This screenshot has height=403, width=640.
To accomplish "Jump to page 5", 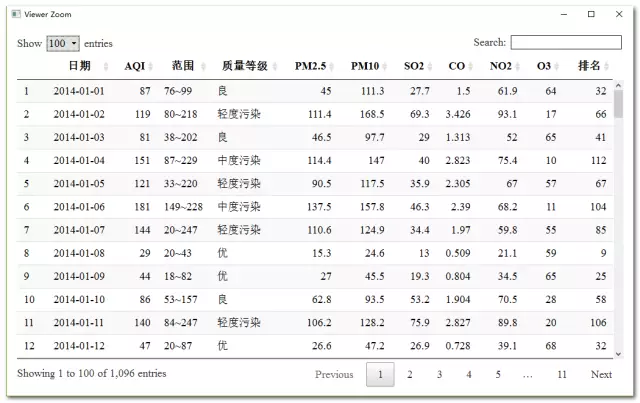I will [498, 374].
